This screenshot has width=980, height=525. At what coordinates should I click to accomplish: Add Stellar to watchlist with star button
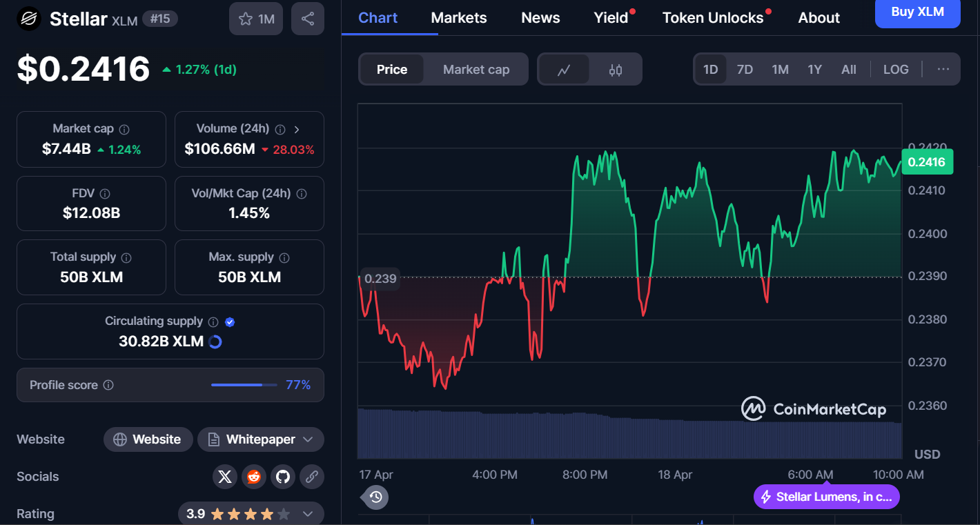(x=256, y=19)
